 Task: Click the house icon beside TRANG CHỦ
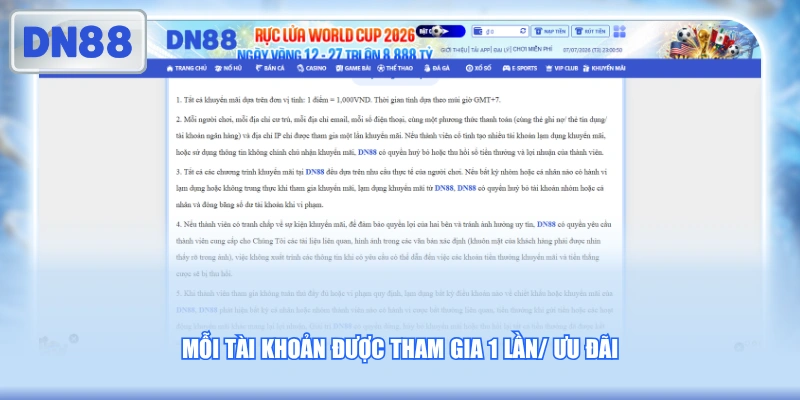(170, 68)
